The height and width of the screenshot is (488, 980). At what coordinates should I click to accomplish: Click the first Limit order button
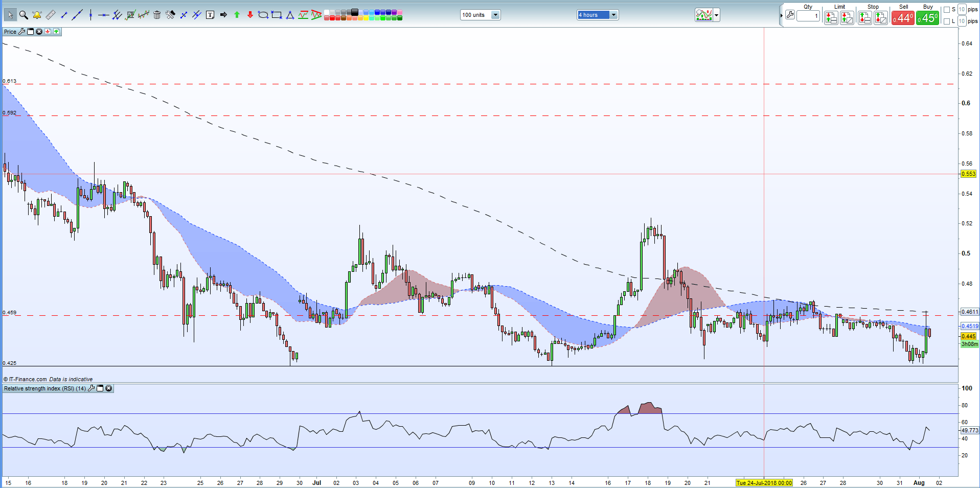point(831,18)
